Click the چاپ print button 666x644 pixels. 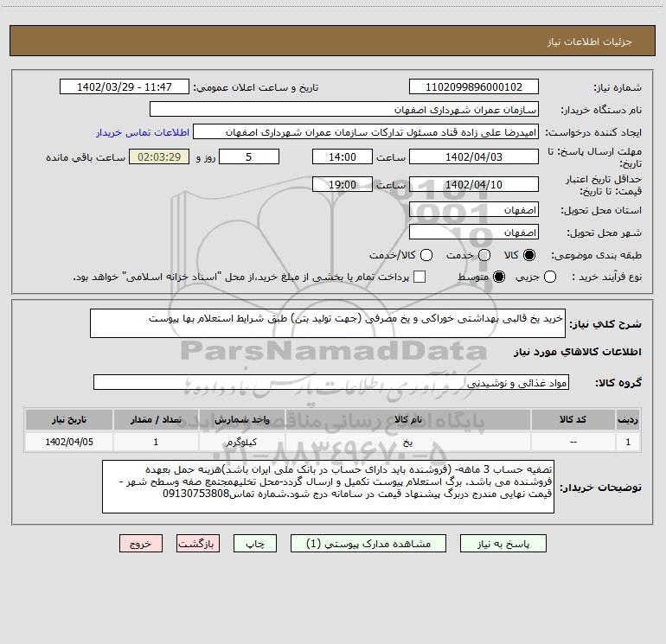(x=255, y=544)
